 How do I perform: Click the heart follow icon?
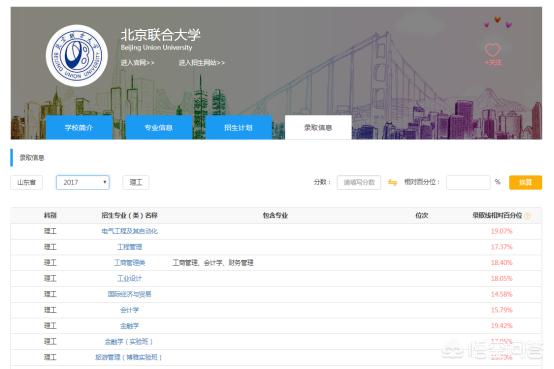(x=493, y=50)
